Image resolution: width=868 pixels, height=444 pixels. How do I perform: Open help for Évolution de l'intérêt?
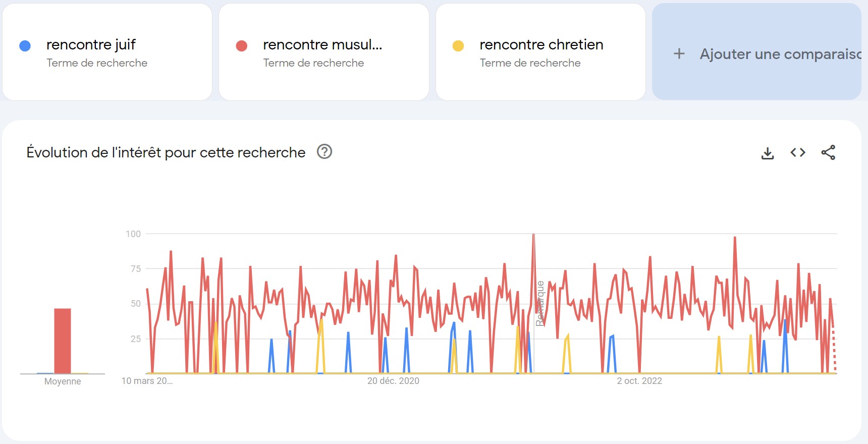click(324, 151)
